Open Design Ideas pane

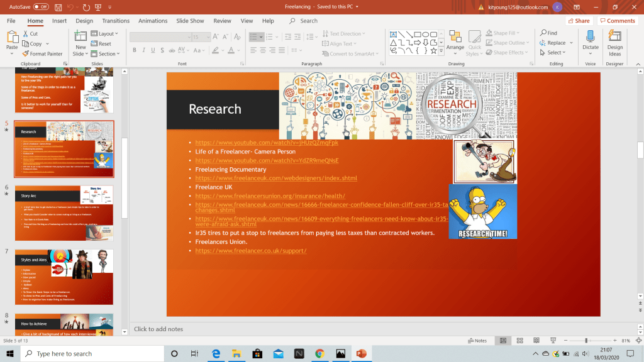click(x=614, y=43)
